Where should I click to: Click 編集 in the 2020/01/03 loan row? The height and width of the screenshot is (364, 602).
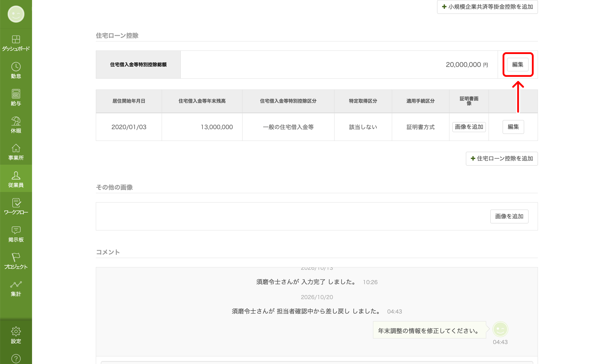[x=513, y=127]
